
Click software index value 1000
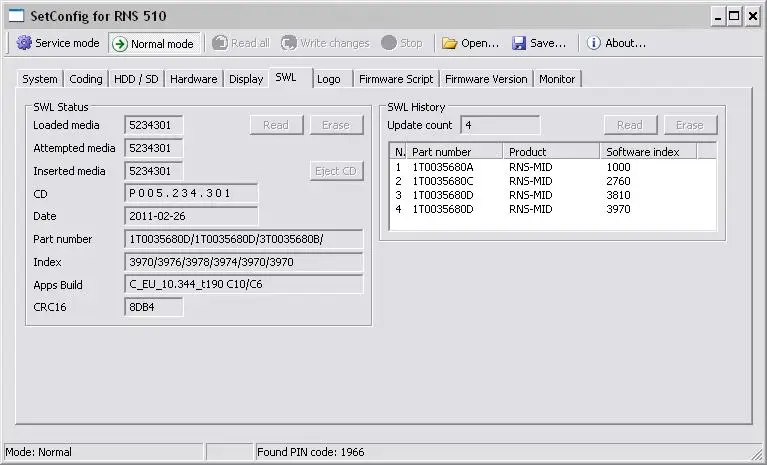618,167
